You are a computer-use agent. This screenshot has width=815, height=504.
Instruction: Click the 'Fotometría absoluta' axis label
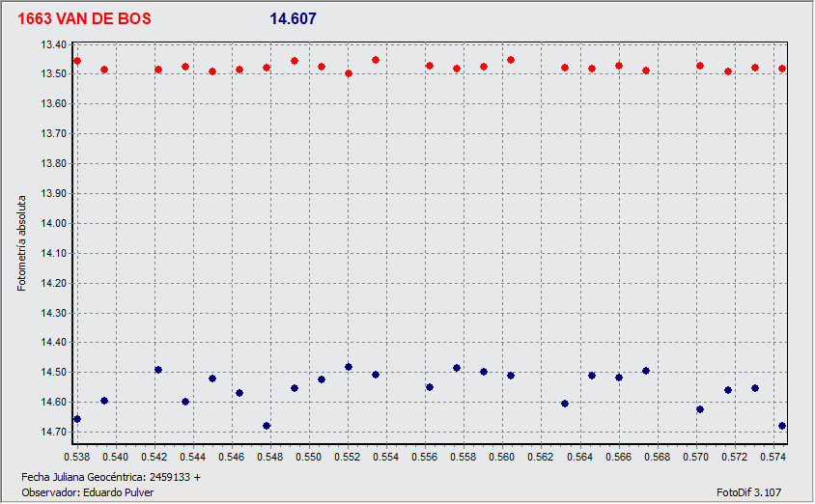coord(21,243)
